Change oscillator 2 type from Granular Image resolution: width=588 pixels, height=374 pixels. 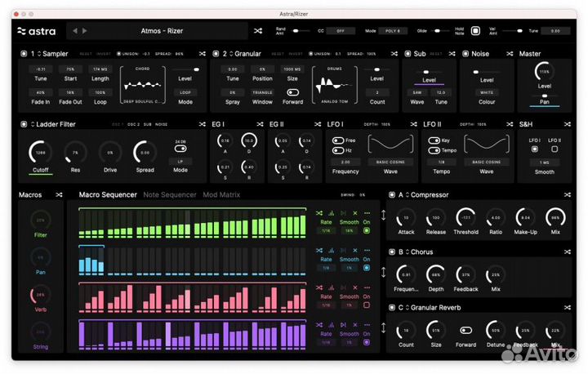coord(244,54)
